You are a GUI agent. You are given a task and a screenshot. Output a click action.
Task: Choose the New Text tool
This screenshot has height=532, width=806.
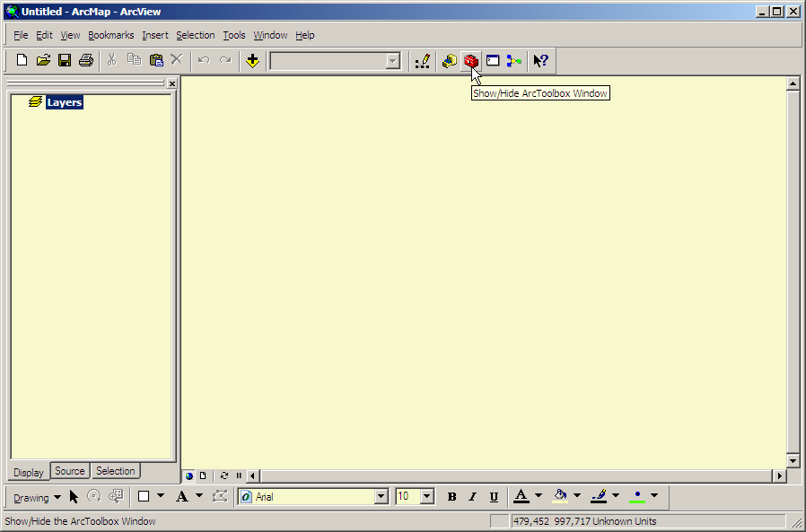(x=182, y=496)
